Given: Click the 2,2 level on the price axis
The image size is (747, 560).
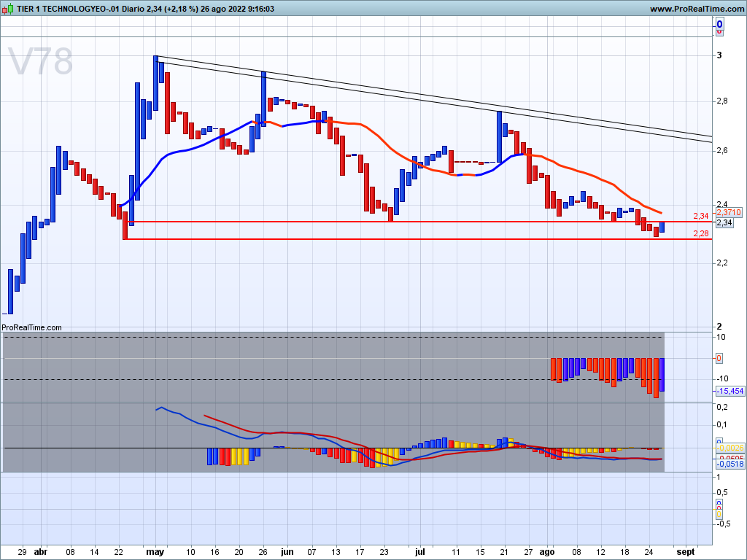Looking at the screenshot, I should coord(722,262).
